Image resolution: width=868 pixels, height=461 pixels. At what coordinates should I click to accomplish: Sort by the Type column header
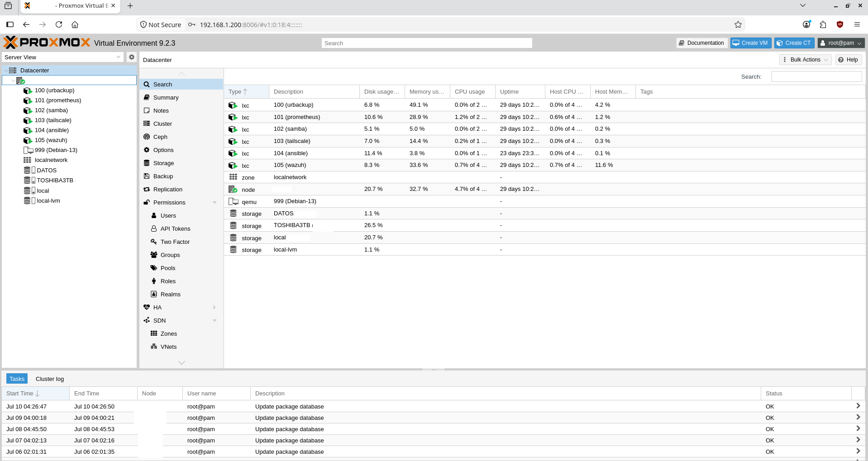click(x=247, y=91)
